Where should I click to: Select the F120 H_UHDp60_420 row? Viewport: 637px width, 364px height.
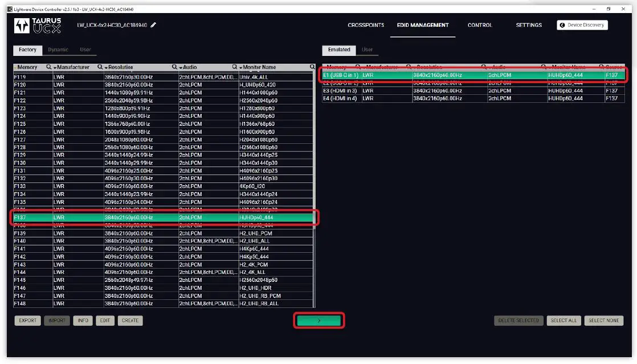point(164,85)
